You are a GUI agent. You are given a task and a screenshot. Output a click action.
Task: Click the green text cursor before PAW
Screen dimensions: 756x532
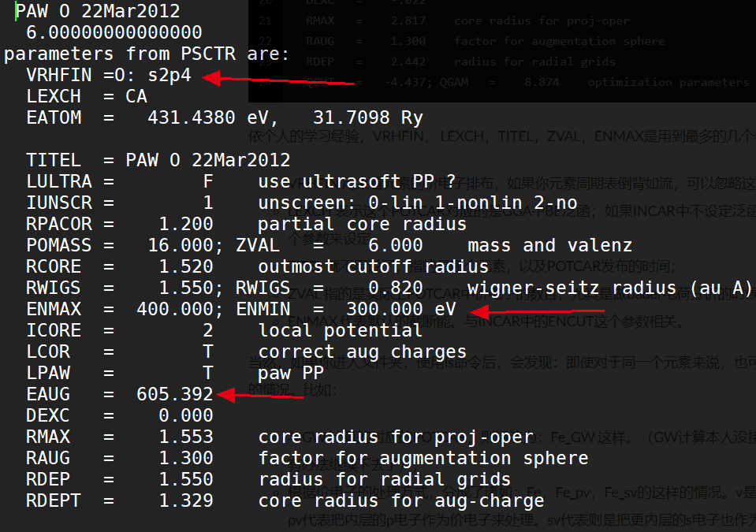pyautogui.click(x=16, y=10)
